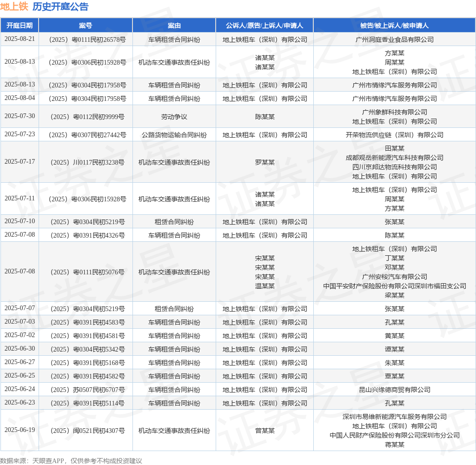Click defendant 四川京邦达物流科技有限公司
Viewport: 476px width, 465px height.
[394, 167]
